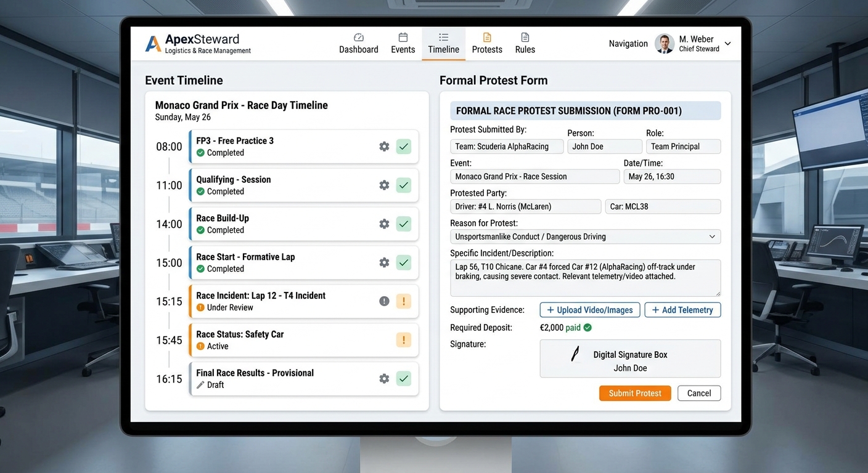Screen dimensions: 868x473
Task: Open settings gear for FP3 - Free Practice 3
Action: [x=384, y=147]
